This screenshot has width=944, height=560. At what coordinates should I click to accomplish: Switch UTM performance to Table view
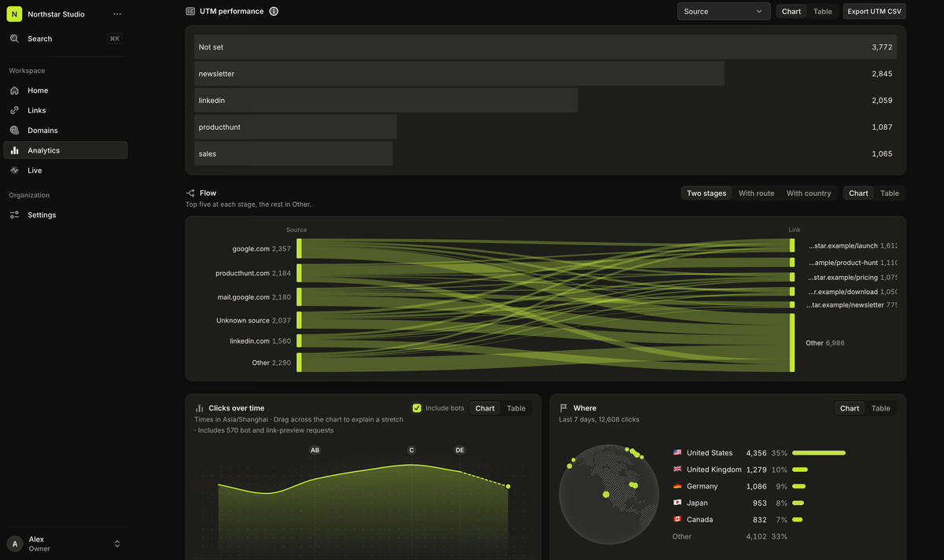point(823,11)
